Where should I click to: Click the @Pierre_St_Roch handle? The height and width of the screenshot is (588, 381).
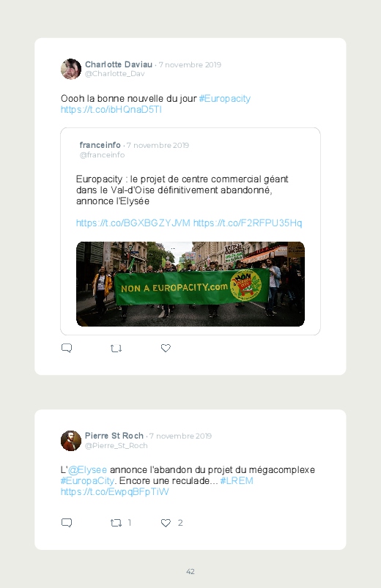pos(116,445)
